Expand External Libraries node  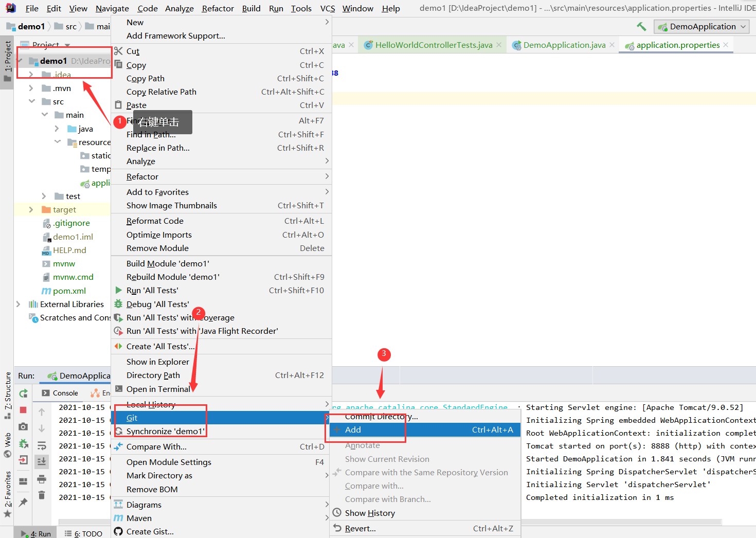(19, 304)
